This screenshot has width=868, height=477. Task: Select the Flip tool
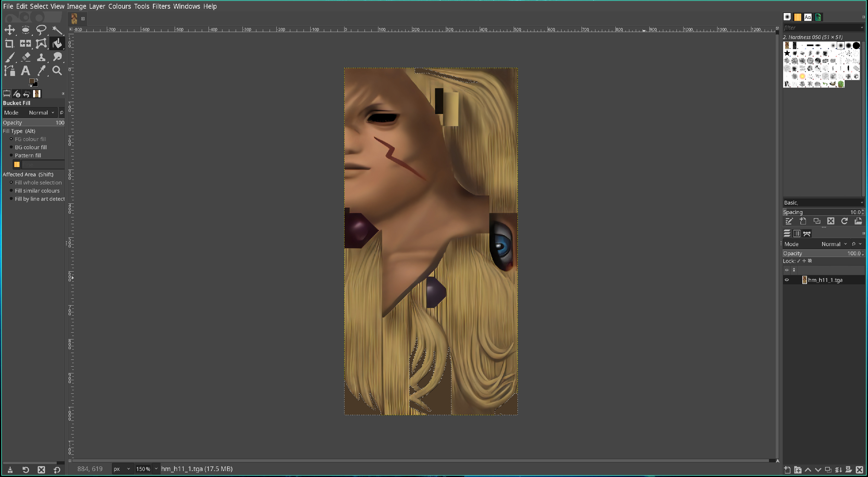pos(25,43)
